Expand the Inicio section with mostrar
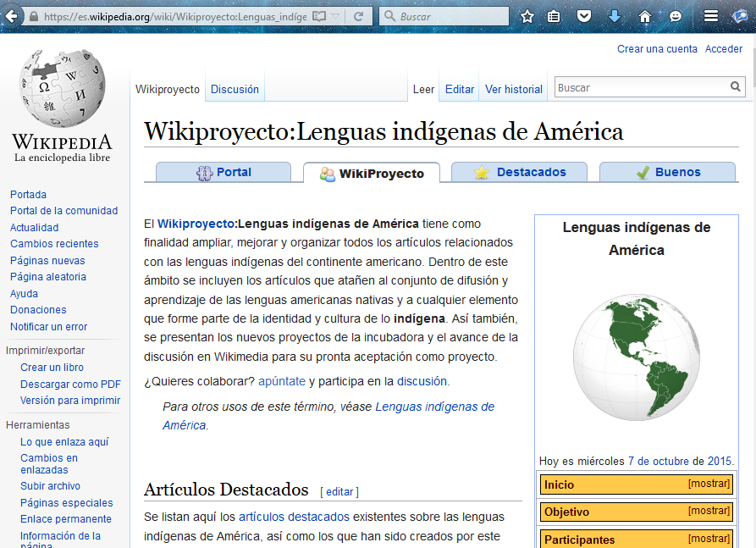This screenshot has height=548, width=756. pos(709,484)
